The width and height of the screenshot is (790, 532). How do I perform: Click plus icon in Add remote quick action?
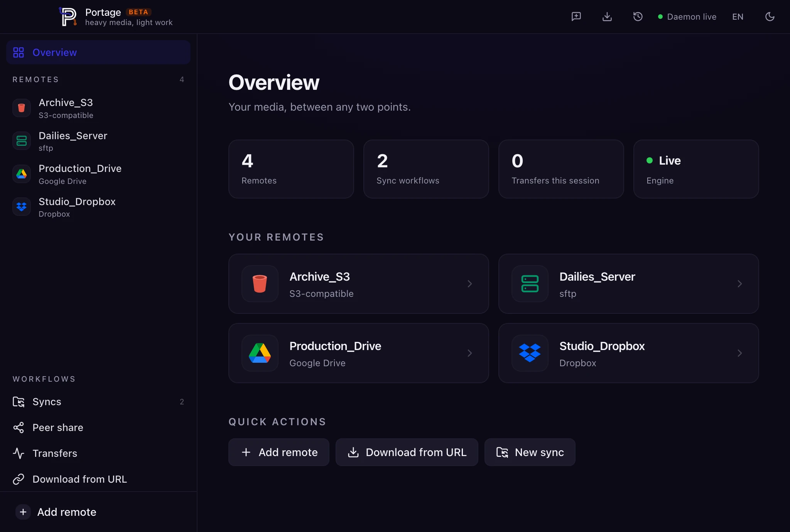tap(246, 452)
